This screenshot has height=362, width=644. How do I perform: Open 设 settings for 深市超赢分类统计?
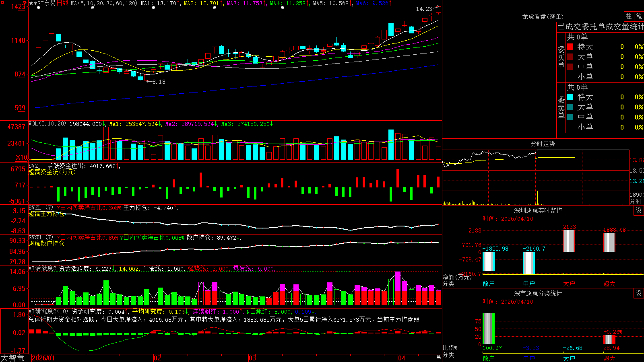[x=639, y=293]
